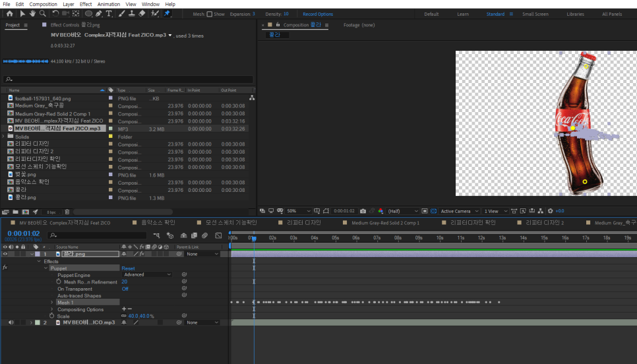Open the graph editor icon in timeline
The height and width of the screenshot is (364, 637).
click(218, 235)
